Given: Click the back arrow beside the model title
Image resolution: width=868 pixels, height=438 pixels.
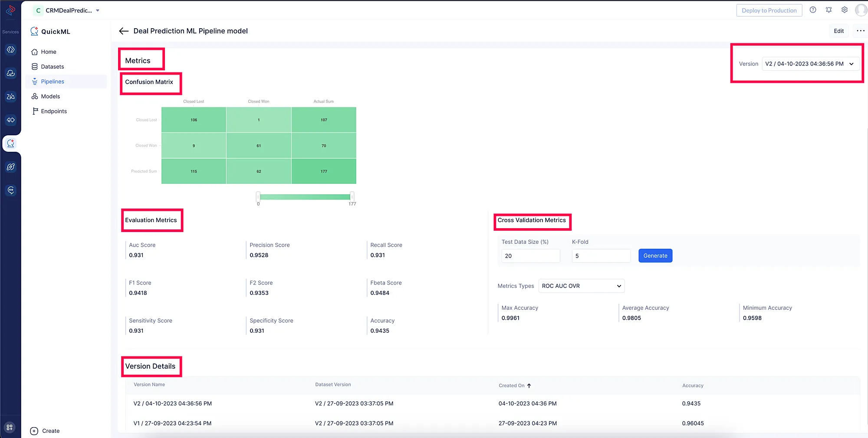Looking at the screenshot, I should coord(124,31).
